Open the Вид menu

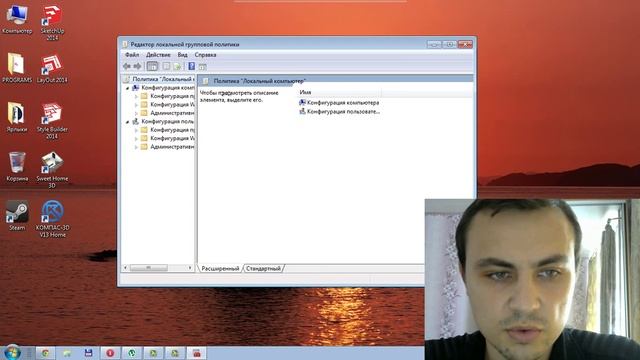[182, 55]
